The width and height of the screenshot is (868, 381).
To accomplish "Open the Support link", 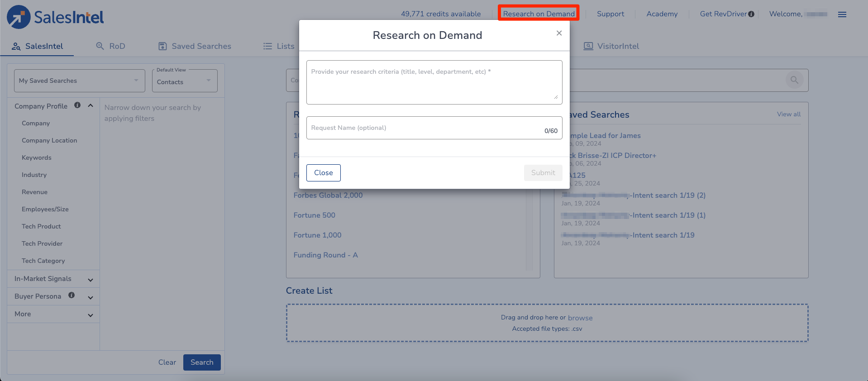I will click(x=610, y=14).
